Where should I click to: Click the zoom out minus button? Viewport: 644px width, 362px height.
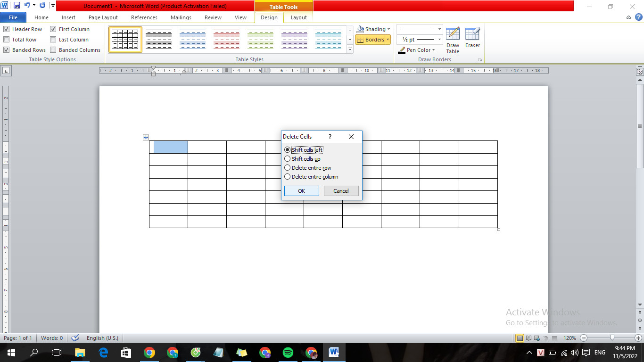coord(584,338)
